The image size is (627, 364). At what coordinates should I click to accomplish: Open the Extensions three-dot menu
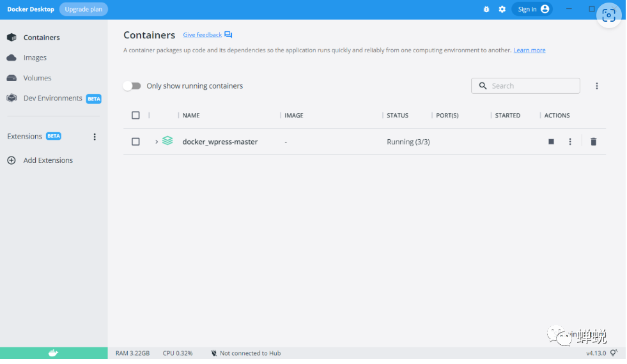(x=95, y=137)
